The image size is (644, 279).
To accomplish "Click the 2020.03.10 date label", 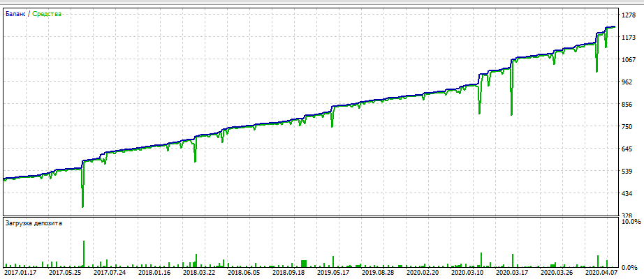I will coord(468,272).
